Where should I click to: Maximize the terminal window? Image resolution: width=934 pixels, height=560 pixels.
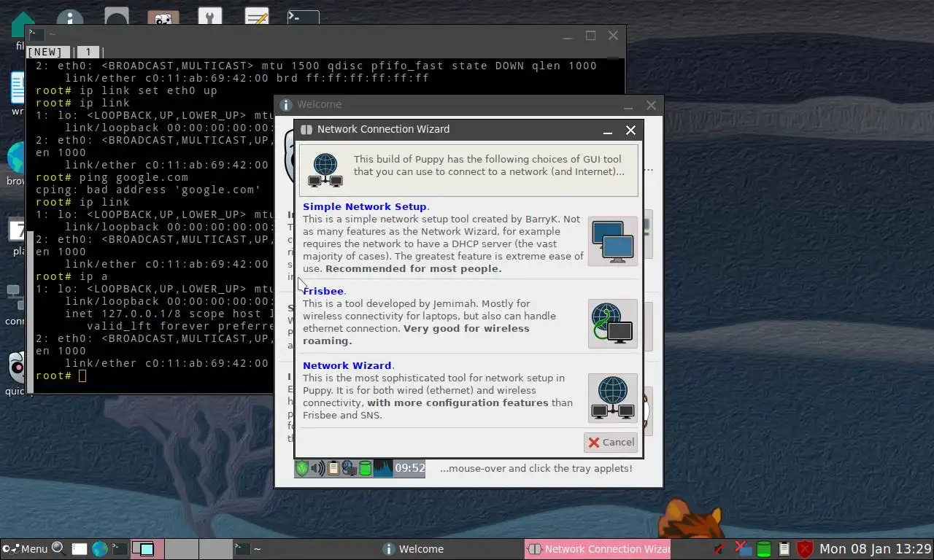pyautogui.click(x=590, y=36)
